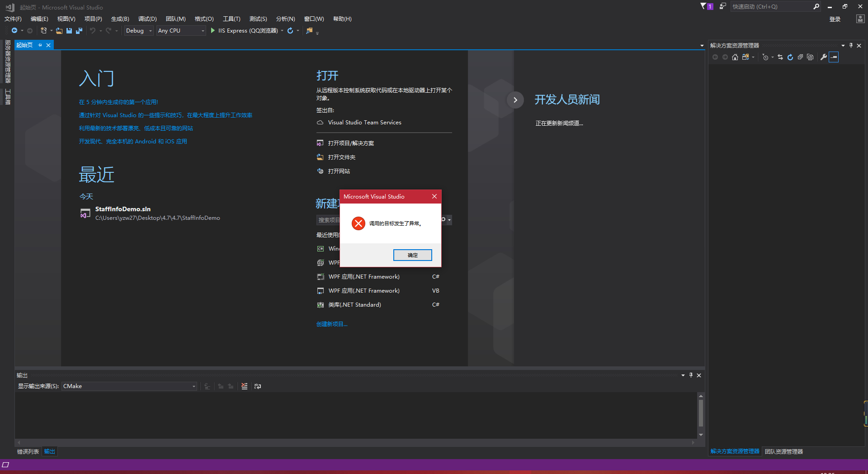Open the 打开项目/解决方案 link
Image resolution: width=868 pixels, height=474 pixels.
[351, 143]
